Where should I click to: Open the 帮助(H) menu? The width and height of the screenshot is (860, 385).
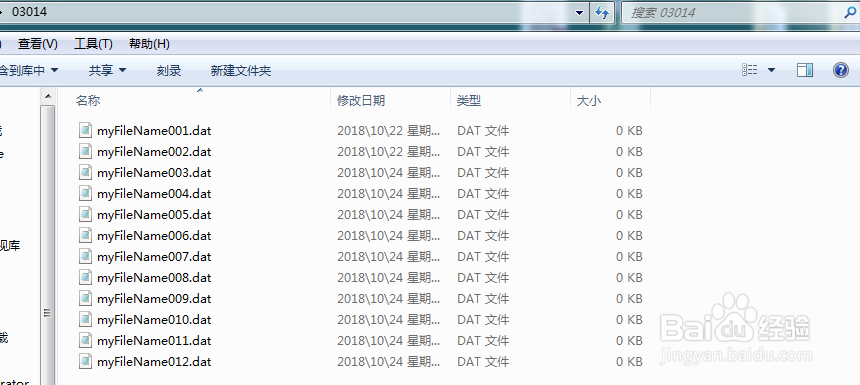(149, 44)
